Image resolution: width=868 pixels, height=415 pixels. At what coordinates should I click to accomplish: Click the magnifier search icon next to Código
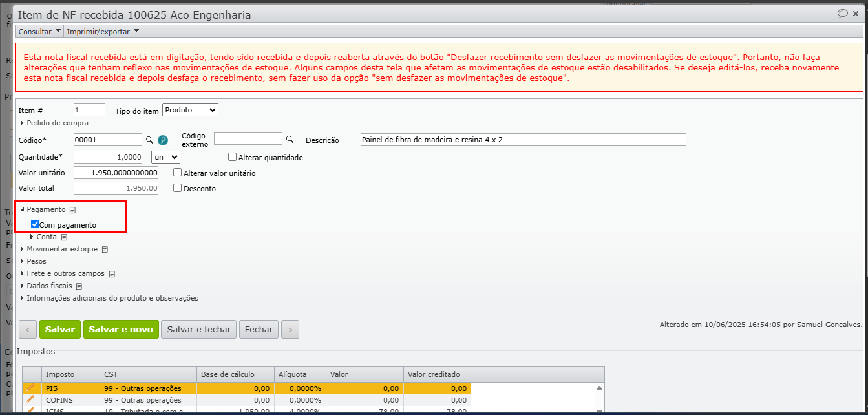149,140
